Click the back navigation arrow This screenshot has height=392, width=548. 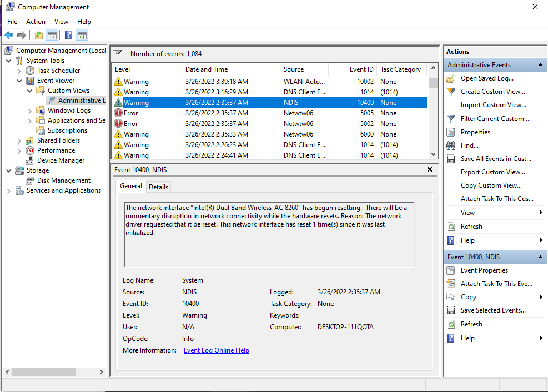(x=9, y=34)
